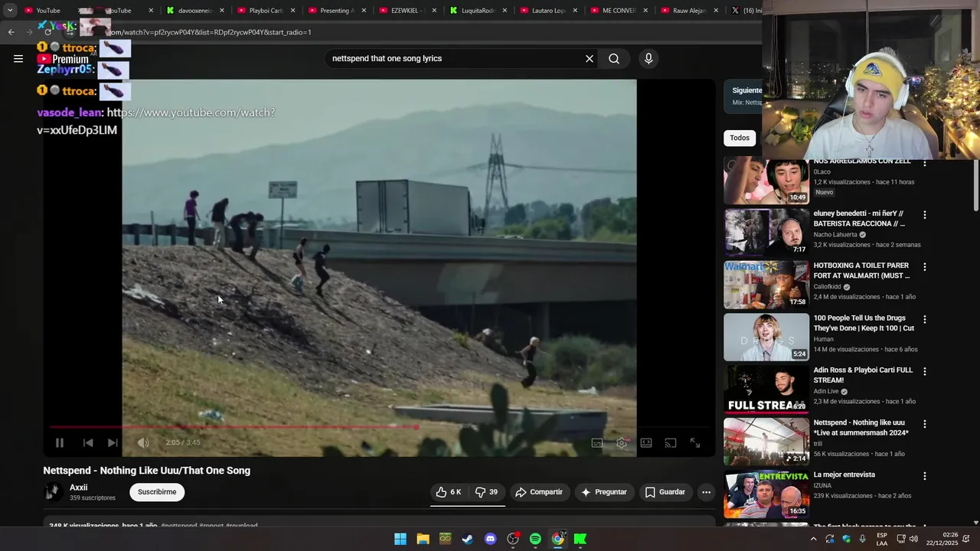Image resolution: width=980 pixels, height=551 pixels.
Task: Open the video player settings gear
Action: [x=622, y=442]
